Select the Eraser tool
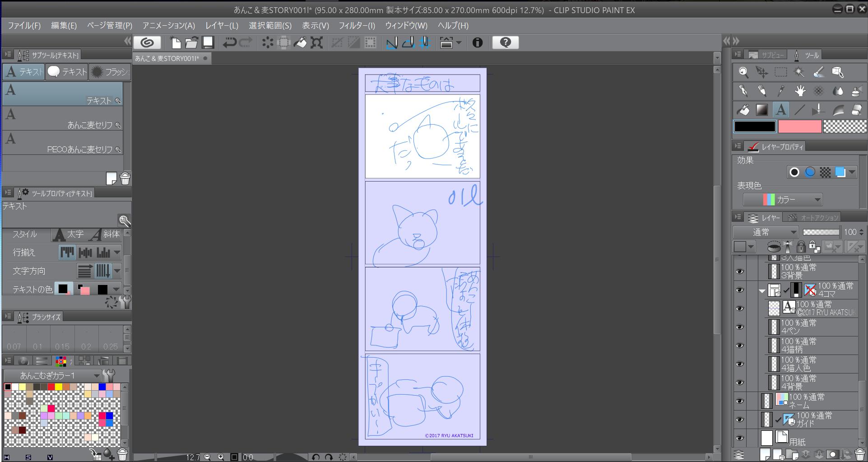The width and height of the screenshot is (868, 462). tap(857, 110)
